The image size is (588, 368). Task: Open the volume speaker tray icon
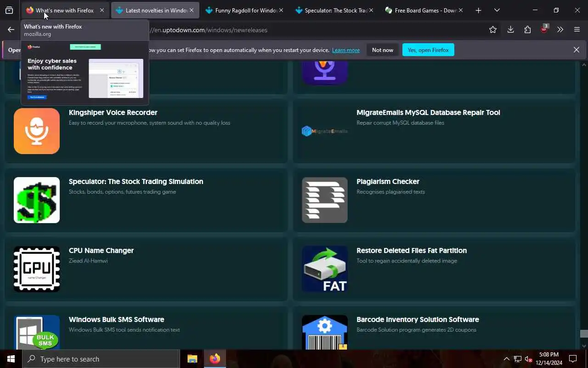click(528, 359)
